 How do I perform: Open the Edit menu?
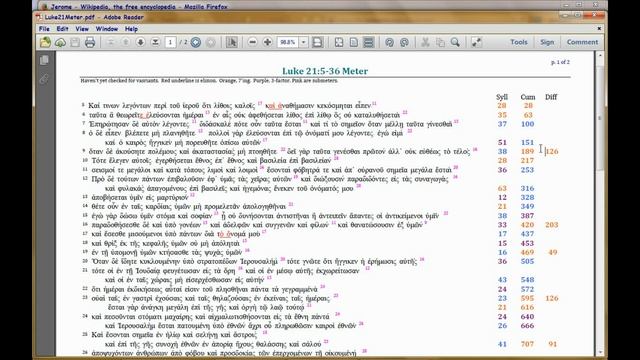coord(62,29)
